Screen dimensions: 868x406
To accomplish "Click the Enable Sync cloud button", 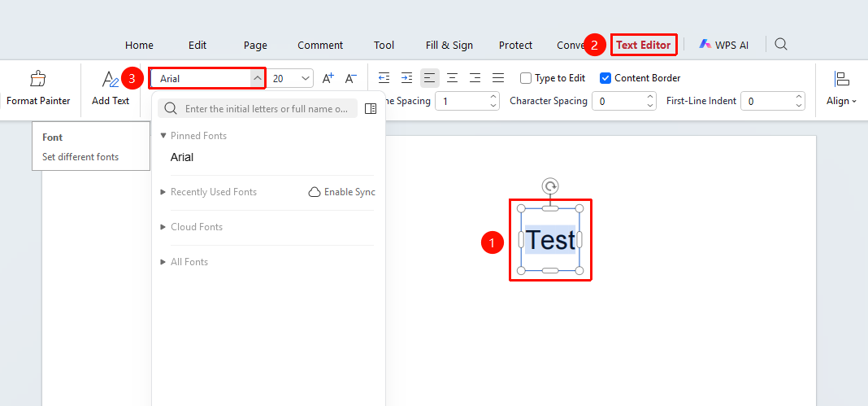I will click(342, 192).
